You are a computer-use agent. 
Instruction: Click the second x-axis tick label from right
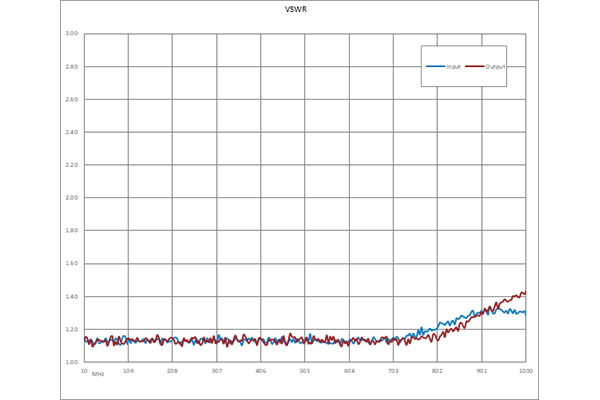tap(481, 375)
